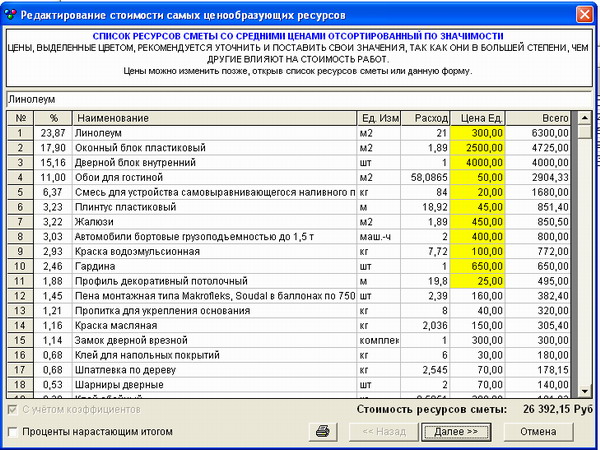Click the 'Цена Ед.' column header
Image resolution: width=600 pixels, height=450 pixels.
[x=478, y=118]
